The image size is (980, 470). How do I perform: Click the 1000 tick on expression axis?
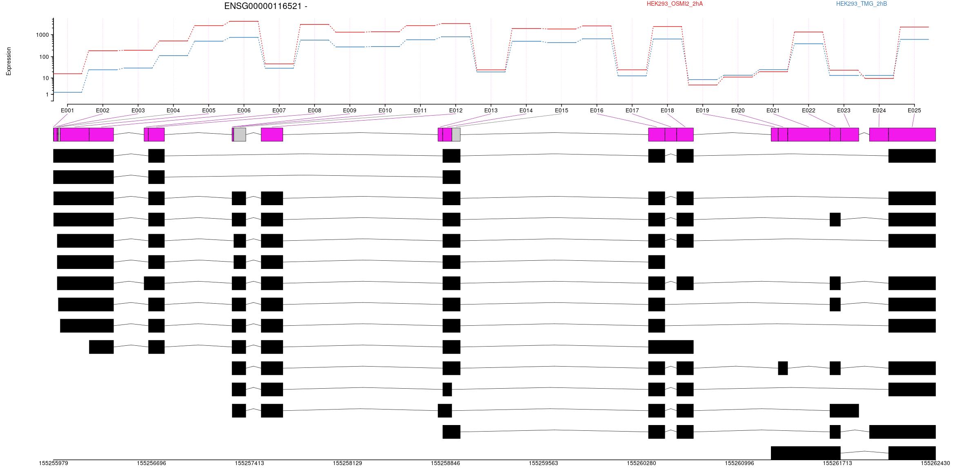coord(42,35)
